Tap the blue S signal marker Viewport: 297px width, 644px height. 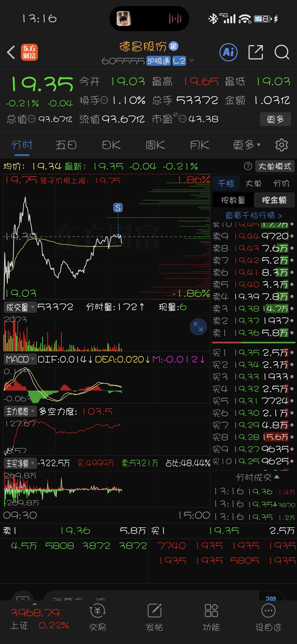point(118,207)
